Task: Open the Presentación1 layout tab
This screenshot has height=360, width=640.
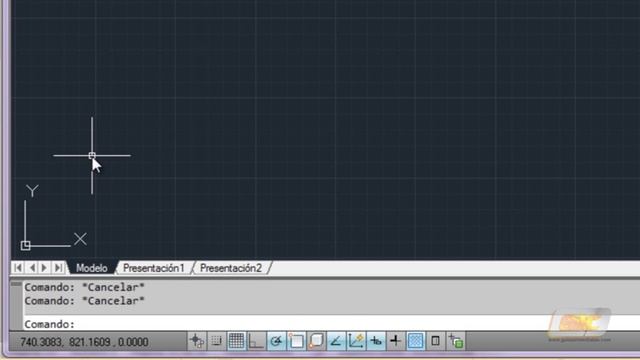Action: [154, 268]
